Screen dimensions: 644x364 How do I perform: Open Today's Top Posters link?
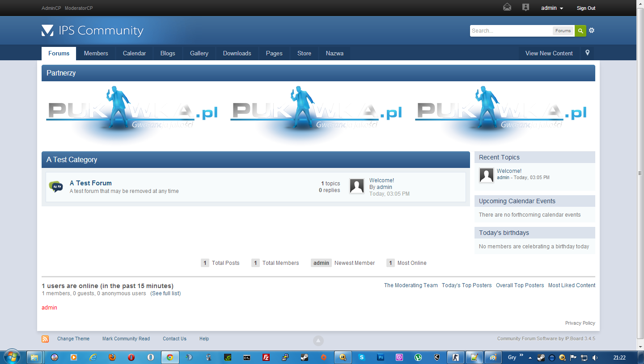coord(466,285)
